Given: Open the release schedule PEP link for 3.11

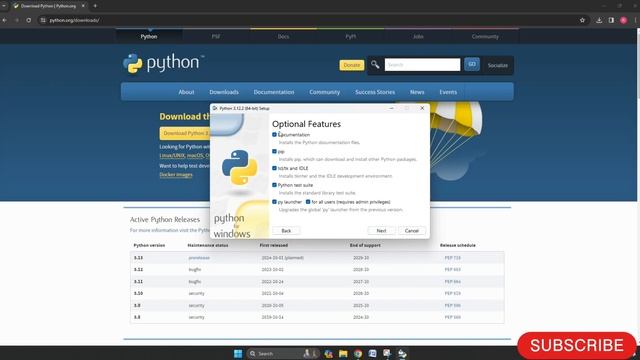Looking at the screenshot, I should tap(452, 282).
